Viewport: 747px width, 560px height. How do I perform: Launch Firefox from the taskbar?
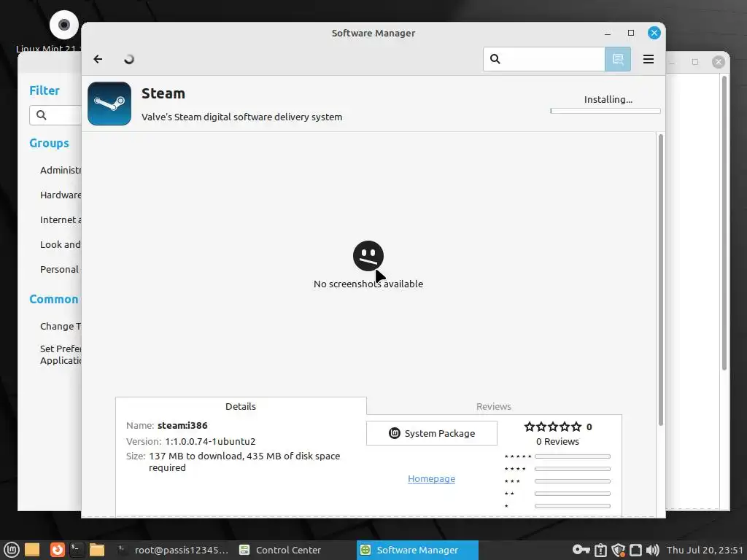click(x=57, y=550)
